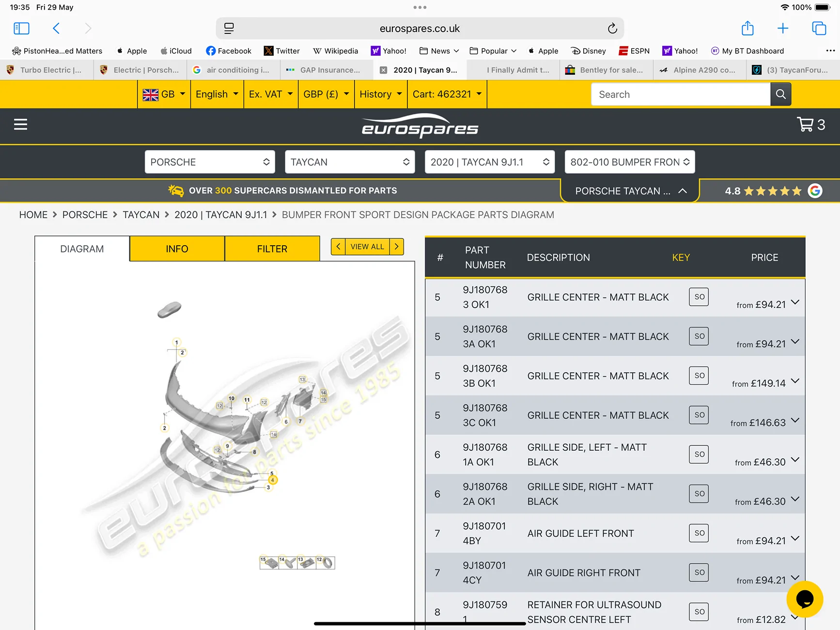The image size is (840, 630).
Task: Go to previous diagram arrow
Action: [x=338, y=247]
